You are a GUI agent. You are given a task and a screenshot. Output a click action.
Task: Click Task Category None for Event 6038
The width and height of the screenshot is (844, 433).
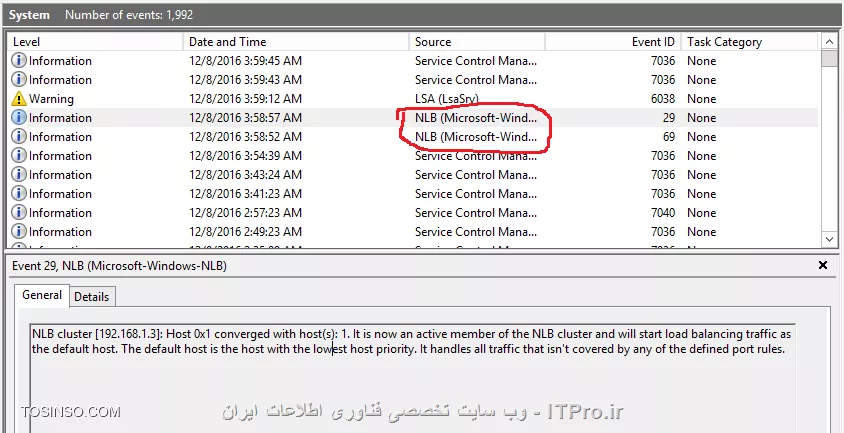tap(701, 99)
